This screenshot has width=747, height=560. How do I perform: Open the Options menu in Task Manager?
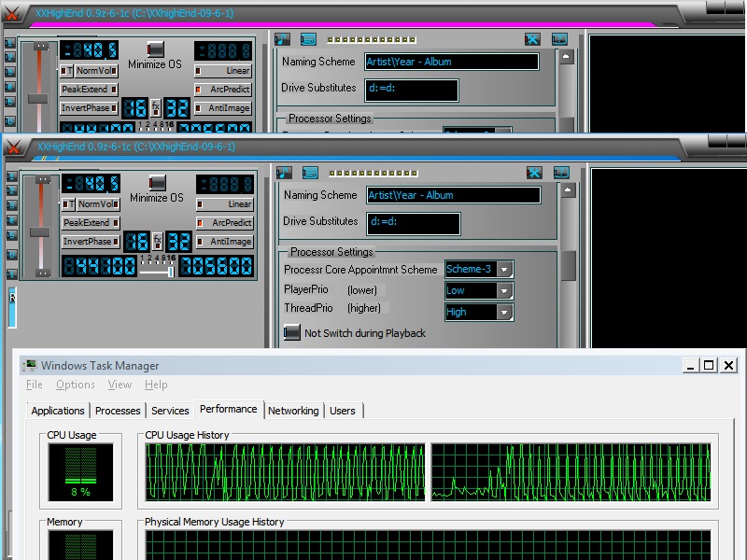[76, 385]
